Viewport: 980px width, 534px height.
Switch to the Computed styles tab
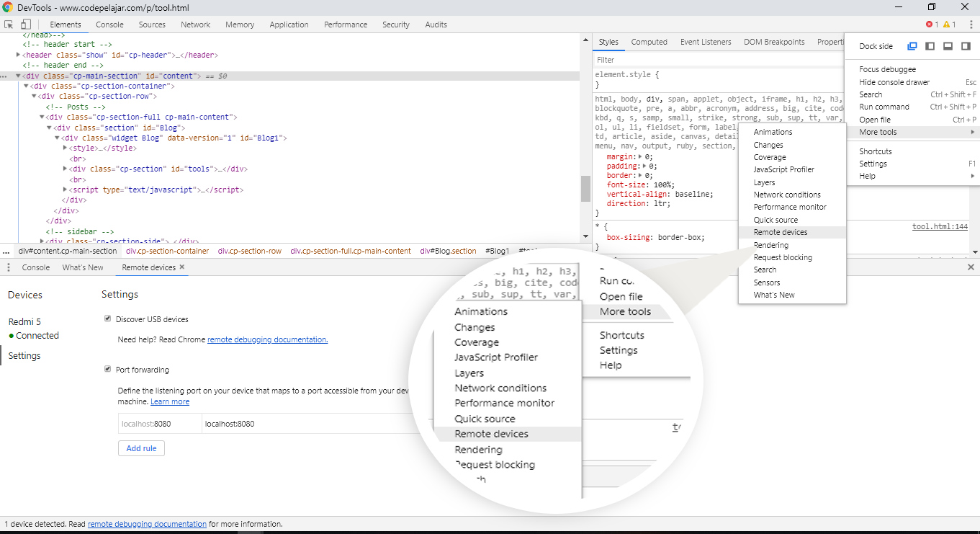(x=649, y=42)
